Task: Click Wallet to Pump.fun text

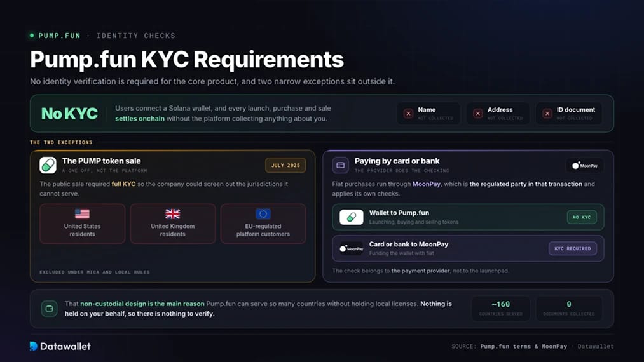Action: pos(399,213)
